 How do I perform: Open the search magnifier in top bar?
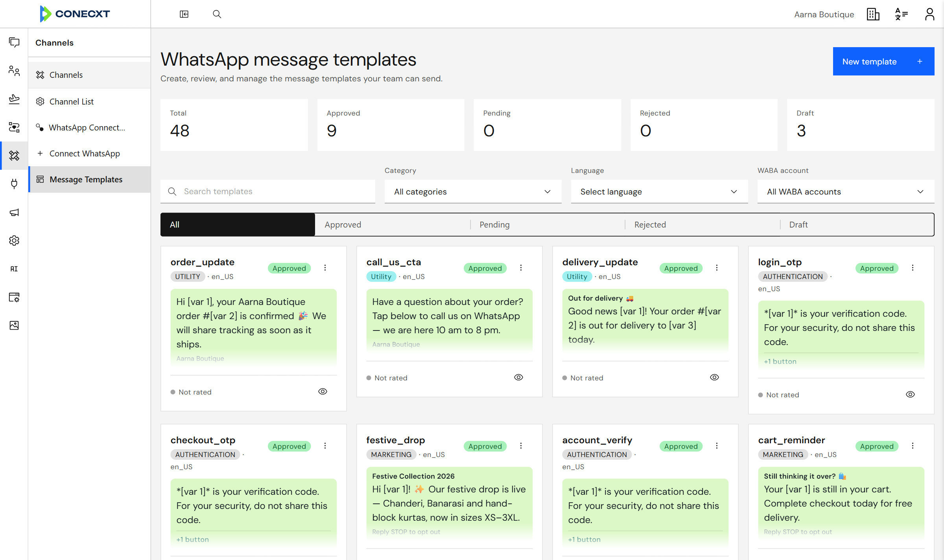[217, 14]
